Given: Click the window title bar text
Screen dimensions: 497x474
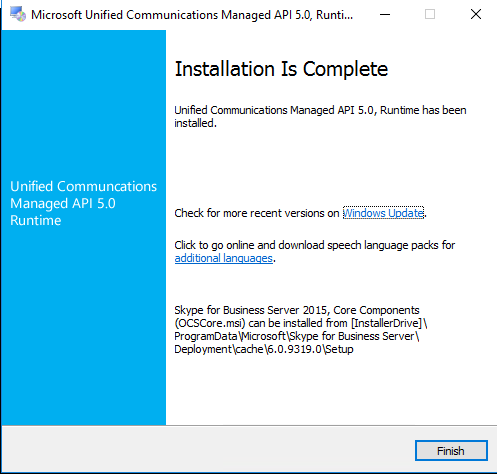Looking at the screenshot, I should (x=192, y=15).
